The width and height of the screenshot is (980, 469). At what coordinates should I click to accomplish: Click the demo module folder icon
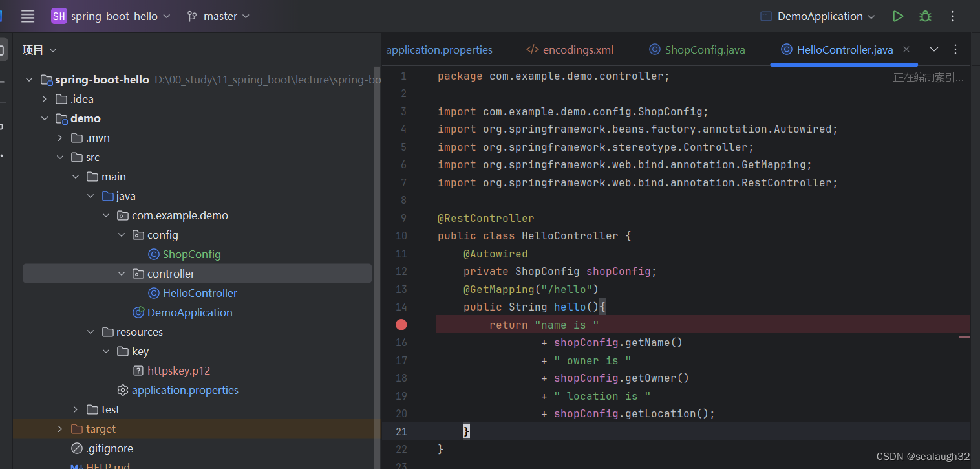[61, 118]
